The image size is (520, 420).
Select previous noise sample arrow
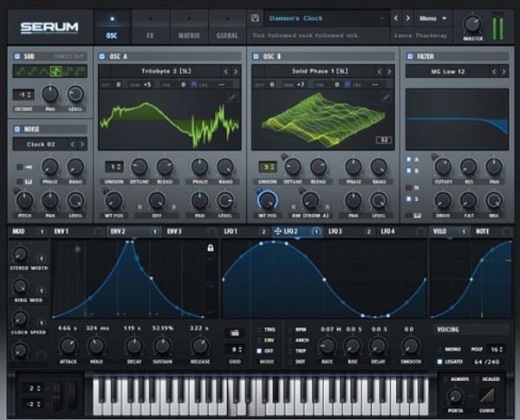(x=72, y=145)
